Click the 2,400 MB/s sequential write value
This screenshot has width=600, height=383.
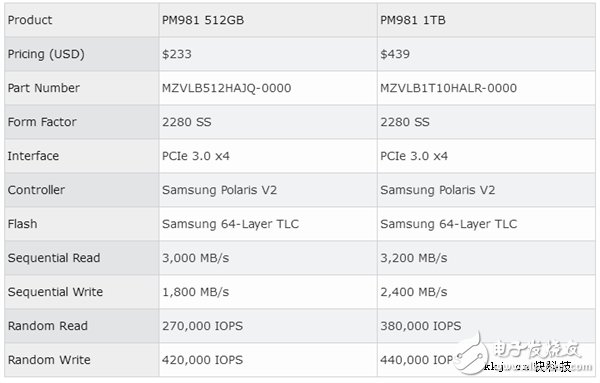tap(414, 292)
